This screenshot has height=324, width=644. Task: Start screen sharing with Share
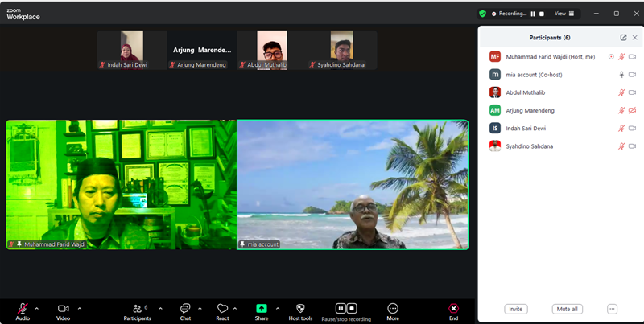tap(261, 312)
